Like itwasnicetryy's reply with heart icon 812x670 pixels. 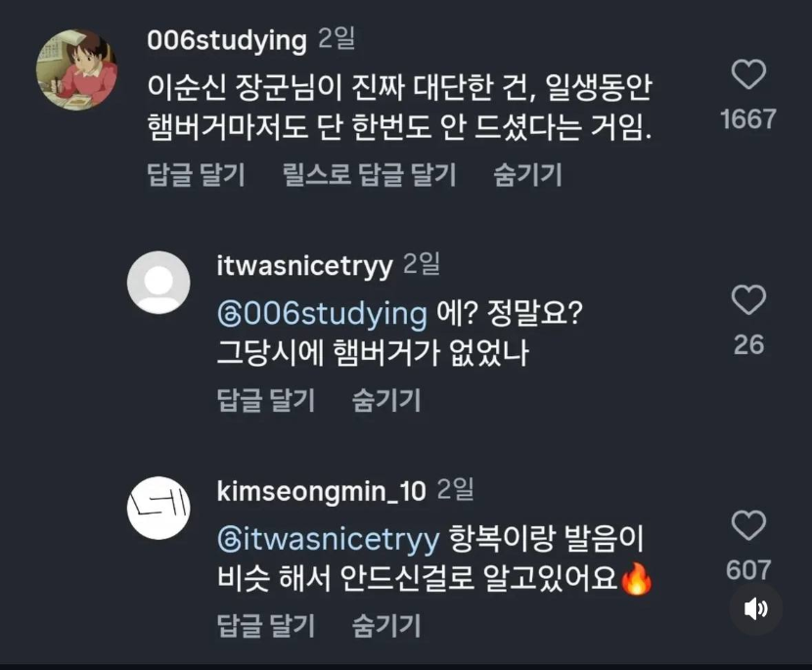[748, 300]
